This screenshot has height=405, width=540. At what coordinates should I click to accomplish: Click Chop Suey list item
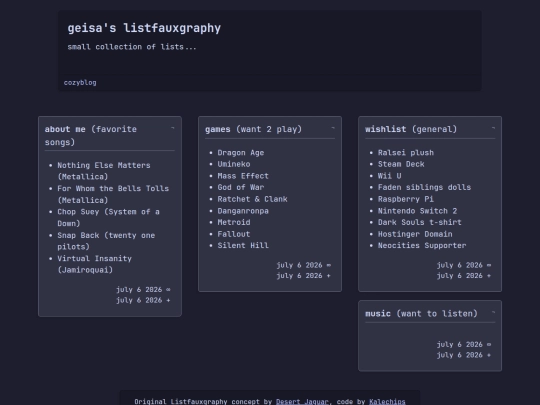point(108,218)
